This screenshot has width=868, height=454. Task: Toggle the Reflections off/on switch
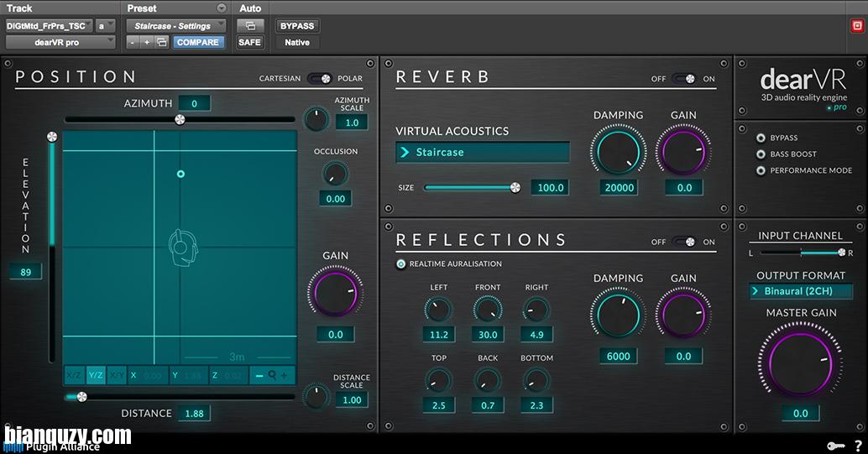click(x=683, y=242)
